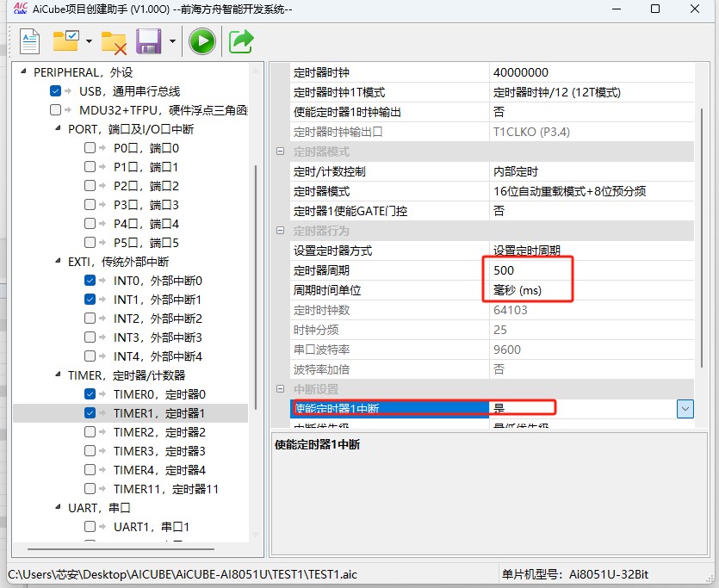
Task: Click the 定时时钟数 value 64103
Action: point(592,310)
